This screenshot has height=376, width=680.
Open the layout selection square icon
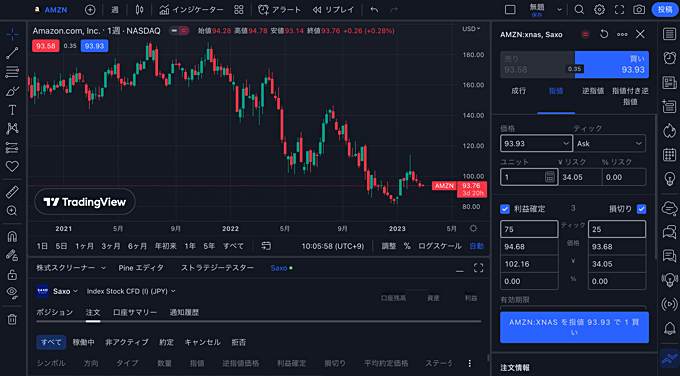click(x=510, y=10)
